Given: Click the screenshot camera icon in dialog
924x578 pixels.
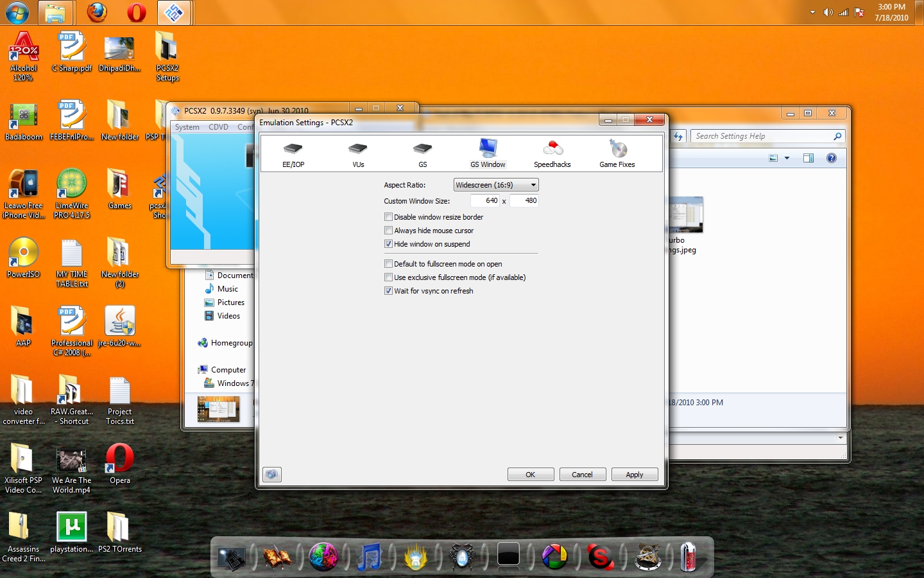Looking at the screenshot, I should pos(272,475).
